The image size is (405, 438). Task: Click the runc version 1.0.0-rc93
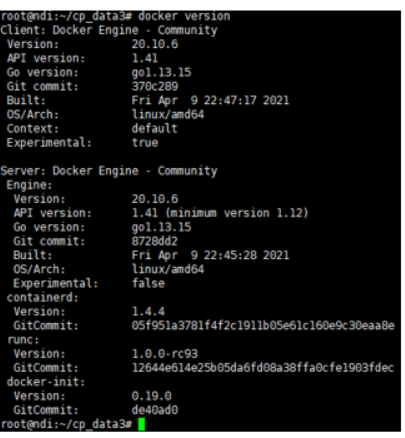pos(165,354)
